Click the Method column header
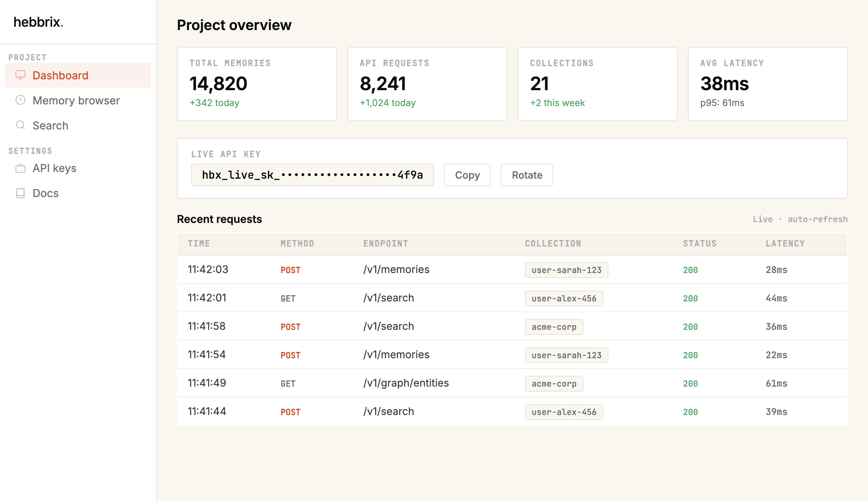The width and height of the screenshot is (868, 501). pos(297,243)
